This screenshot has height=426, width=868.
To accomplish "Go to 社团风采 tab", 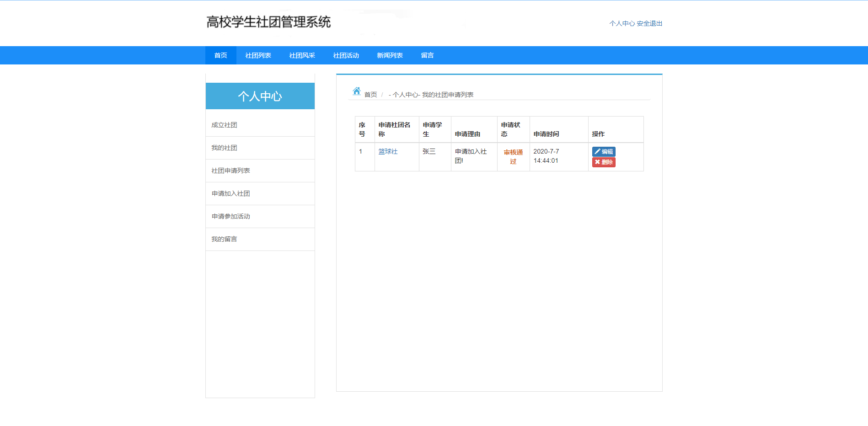I will click(302, 55).
